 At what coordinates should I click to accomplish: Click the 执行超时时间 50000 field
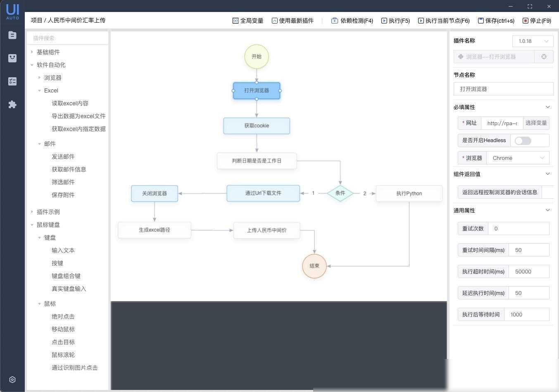(529, 271)
